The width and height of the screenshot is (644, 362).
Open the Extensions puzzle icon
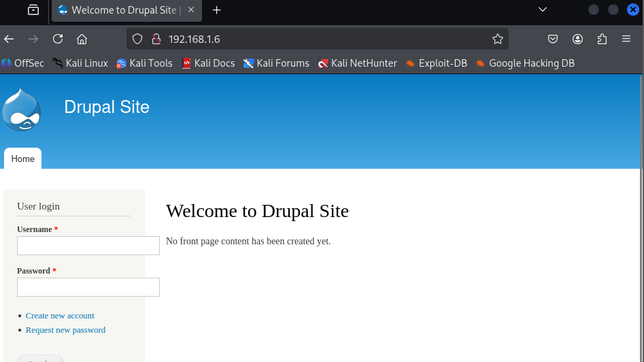[602, 39]
